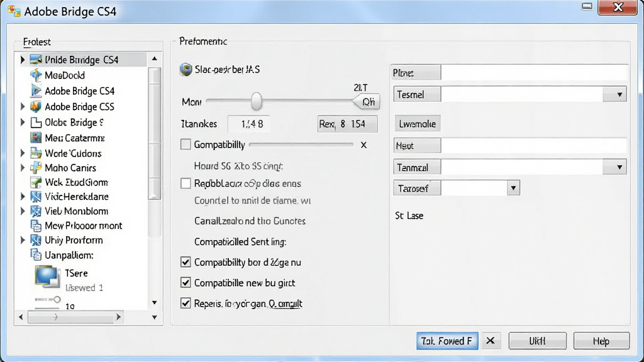Expand the VidcHerekdarre tree node
The image size is (644, 362).
[23, 197]
